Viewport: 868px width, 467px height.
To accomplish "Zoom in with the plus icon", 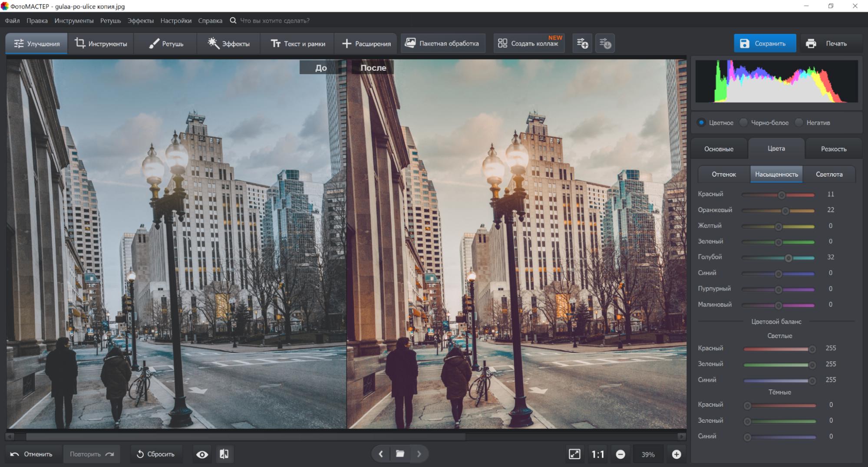I will tap(676, 454).
